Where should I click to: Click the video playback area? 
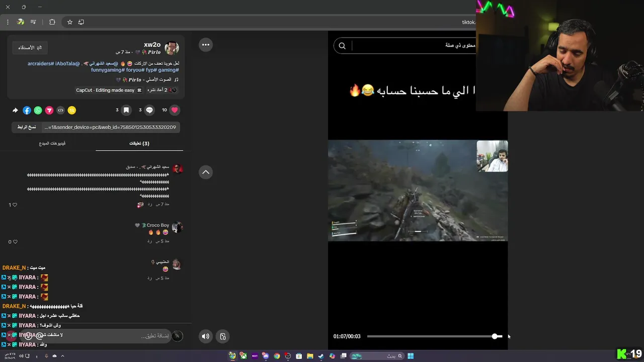point(418,191)
